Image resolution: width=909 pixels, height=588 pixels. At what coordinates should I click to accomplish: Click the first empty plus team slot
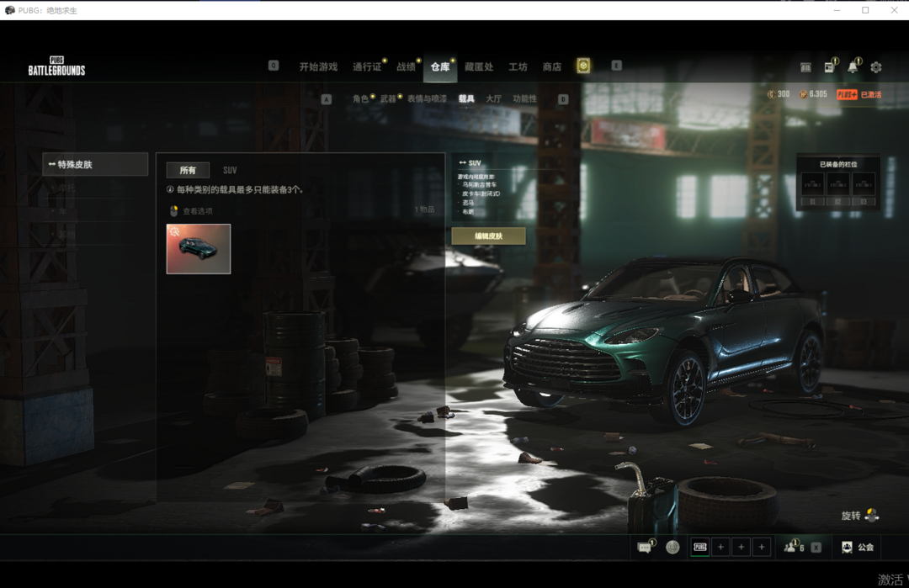tap(720, 548)
